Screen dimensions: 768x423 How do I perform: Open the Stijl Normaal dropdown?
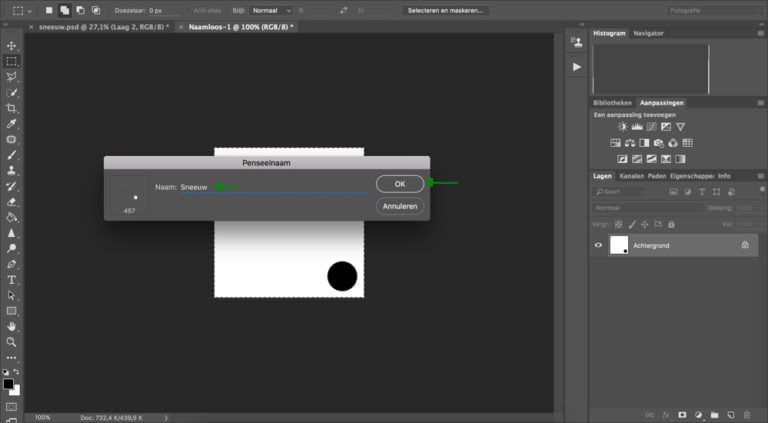(271, 10)
